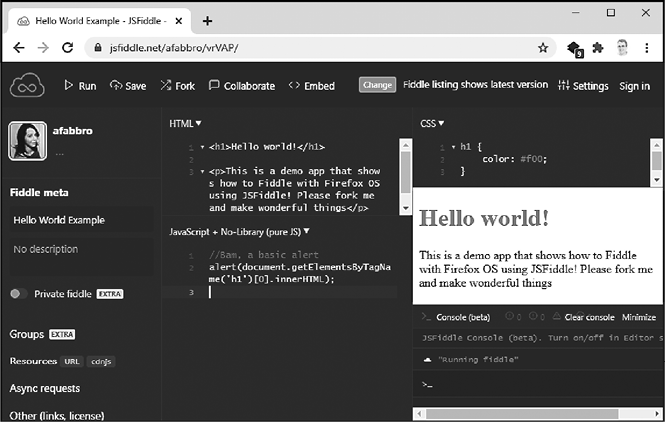Open the Embed option

coord(311,86)
